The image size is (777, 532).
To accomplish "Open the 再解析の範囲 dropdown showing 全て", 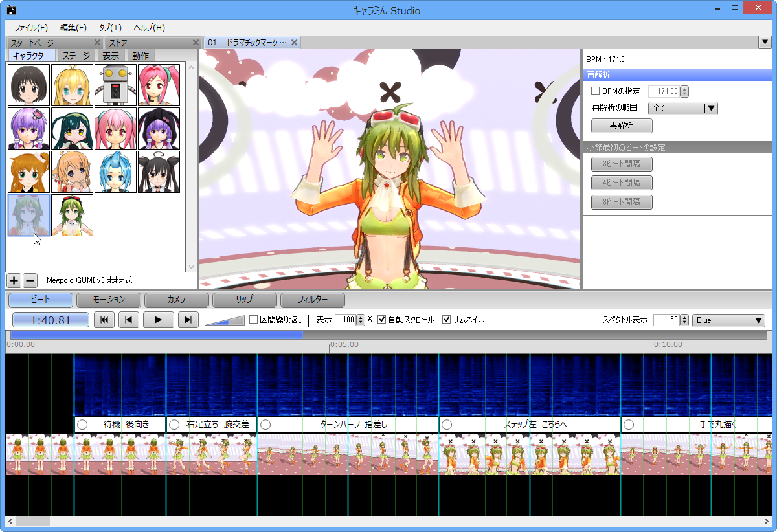I will [x=682, y=109].
